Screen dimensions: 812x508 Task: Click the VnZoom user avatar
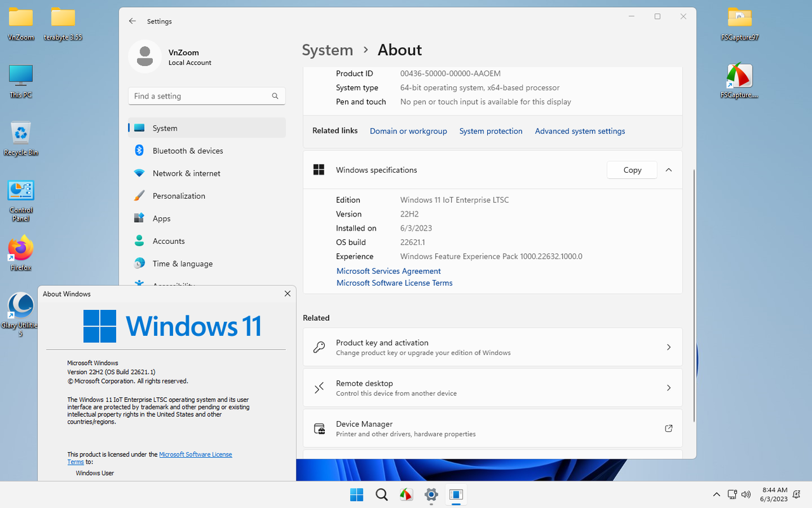pyautogui.click(x=145, y=57)
